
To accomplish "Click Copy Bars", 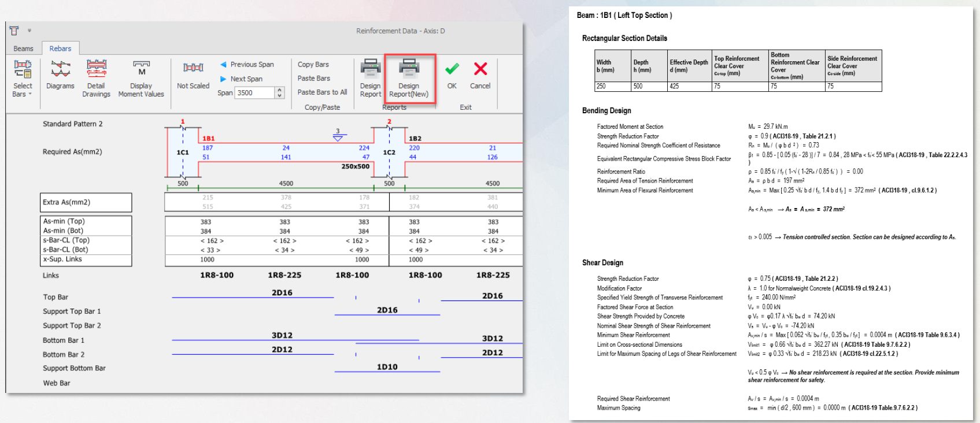I will coord(313,64).
